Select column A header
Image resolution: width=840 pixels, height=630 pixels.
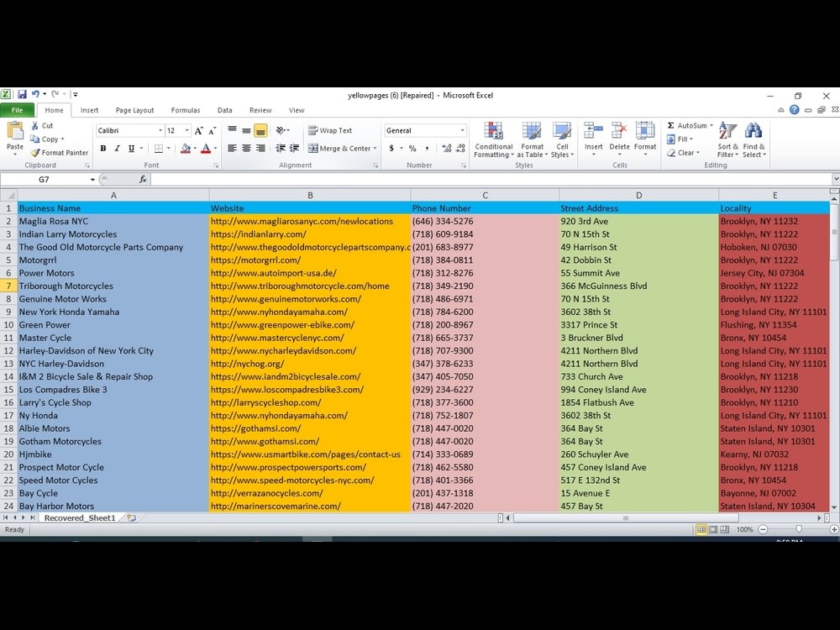113,196
